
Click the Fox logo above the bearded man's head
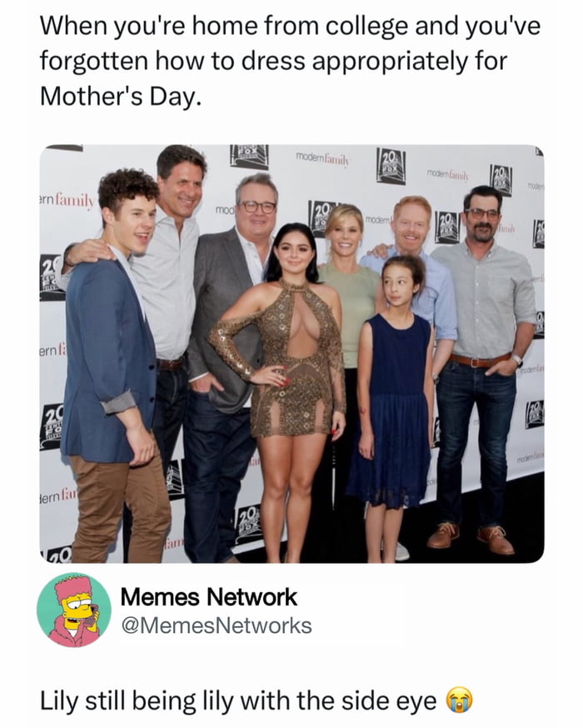pyautogui.click(x=501, y=179)
